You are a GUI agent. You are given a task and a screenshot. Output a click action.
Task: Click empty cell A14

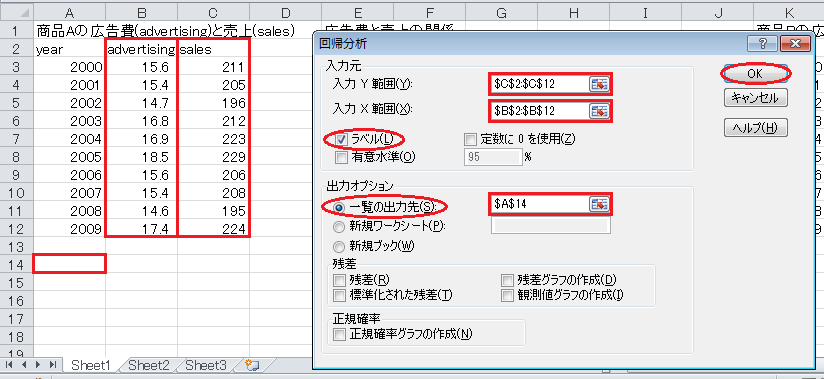click(69, 263)
